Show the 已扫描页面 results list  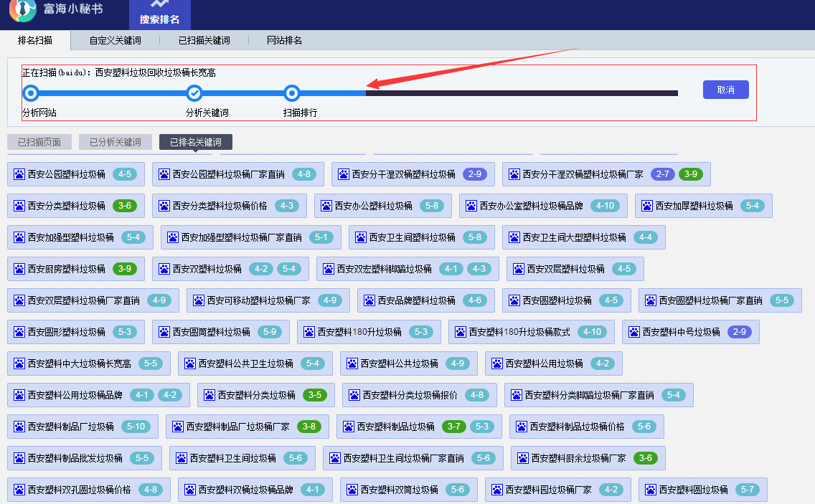coord(39,142)
